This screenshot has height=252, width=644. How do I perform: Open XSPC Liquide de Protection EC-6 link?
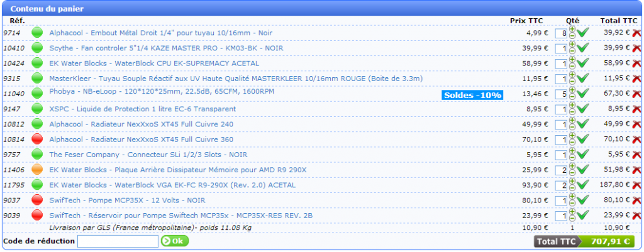click(x=143, y=109)
